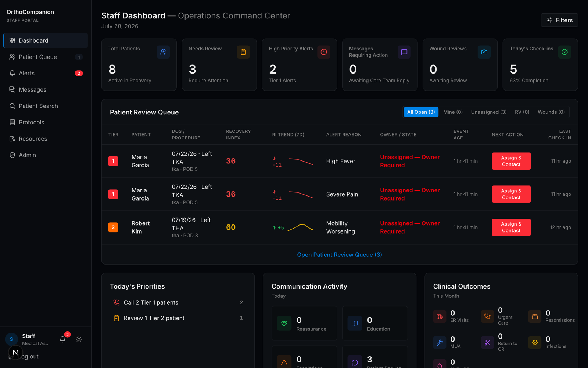Screen dimensions: 588x368
Task: Open the Dashboard sidebar item
Action: pos(46,40)
